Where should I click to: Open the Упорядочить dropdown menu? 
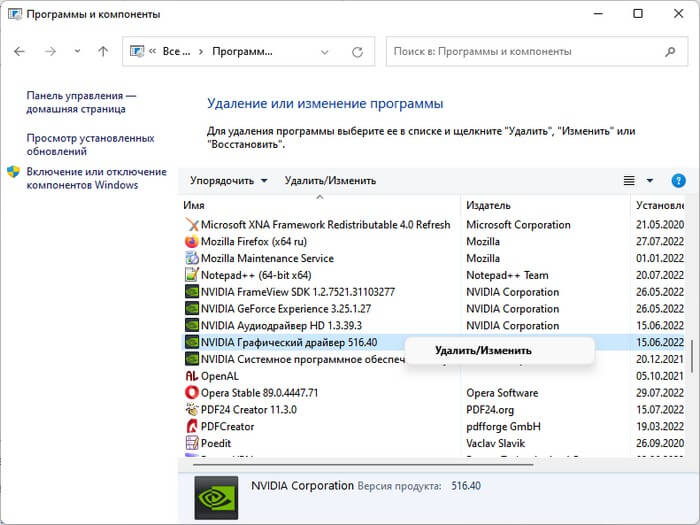coord(229,181)
